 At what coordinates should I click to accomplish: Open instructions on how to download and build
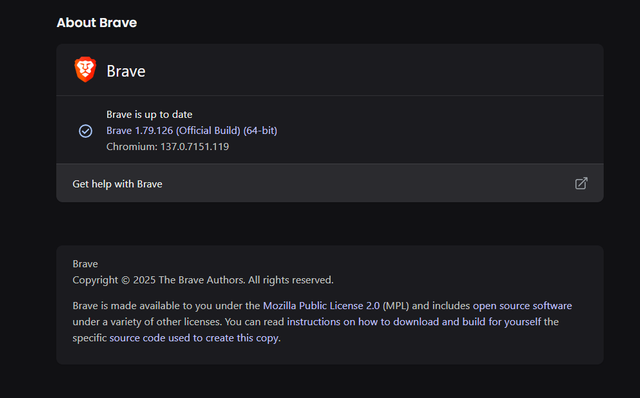tap(414, 322)
